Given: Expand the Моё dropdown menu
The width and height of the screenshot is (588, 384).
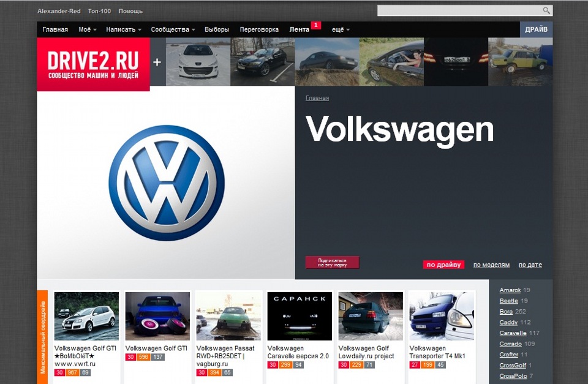Looking at the screenshot, I should click(88, 29).
